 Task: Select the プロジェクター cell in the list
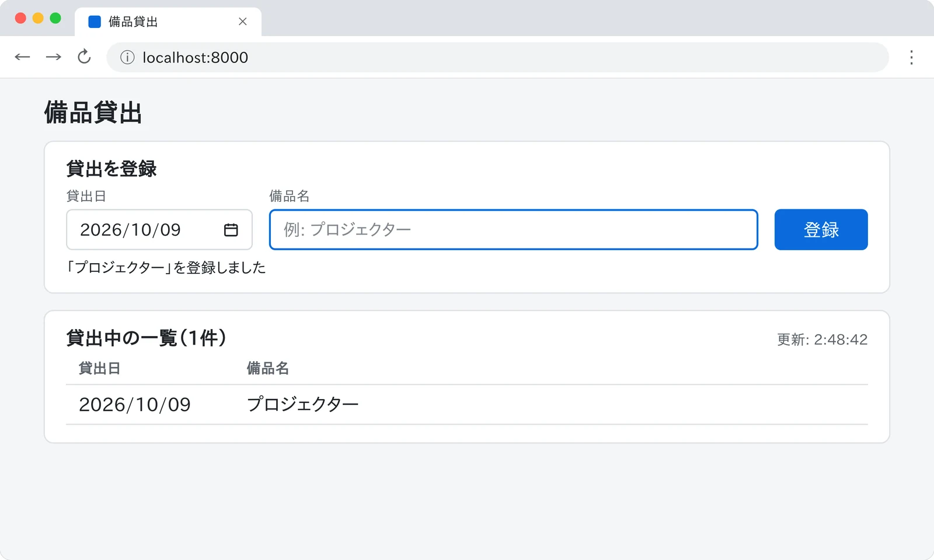click(x=303, y=405)
